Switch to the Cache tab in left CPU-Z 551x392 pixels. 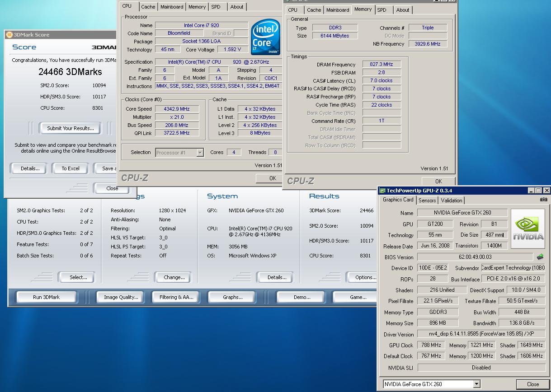pyautogui.click(x=148, y=7)
